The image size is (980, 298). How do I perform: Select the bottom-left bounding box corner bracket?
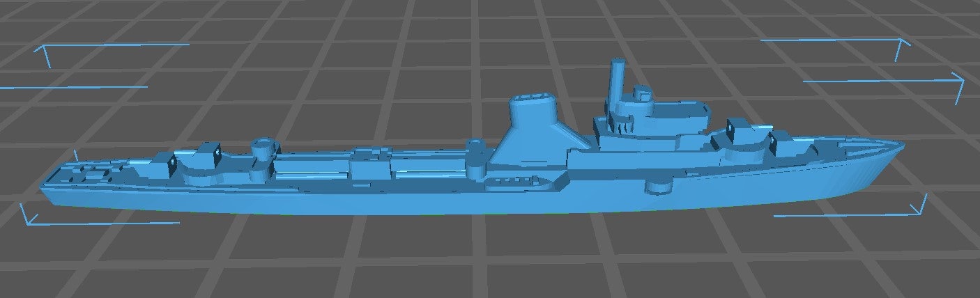point(26,217)
